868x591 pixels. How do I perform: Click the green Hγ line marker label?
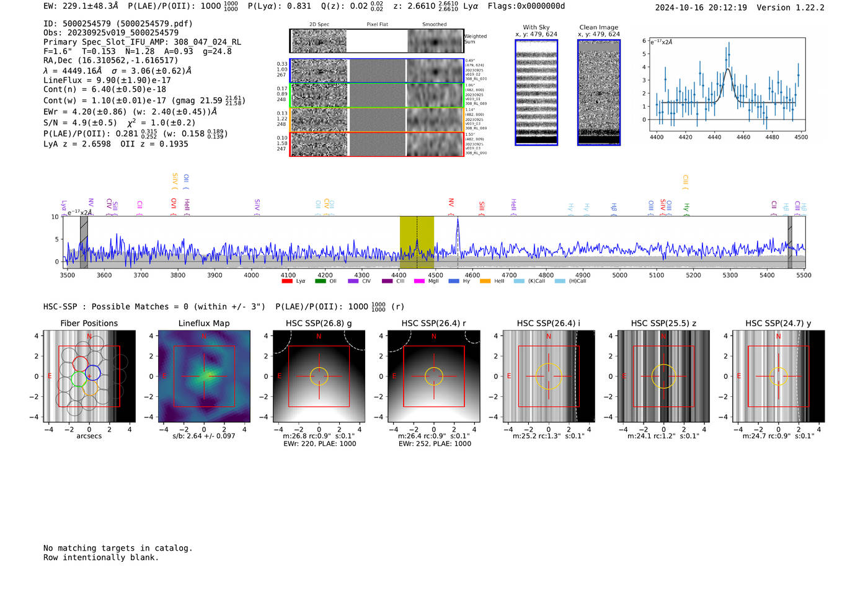[686, 208]
